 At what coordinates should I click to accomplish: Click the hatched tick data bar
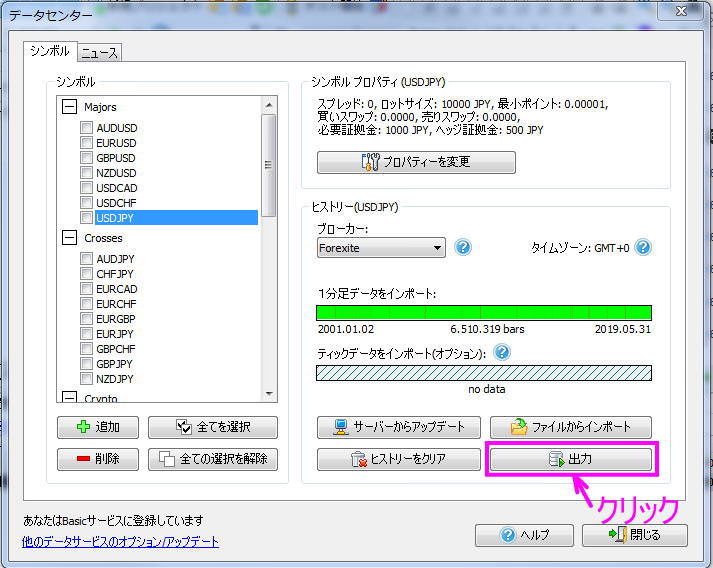pos(484,373)
